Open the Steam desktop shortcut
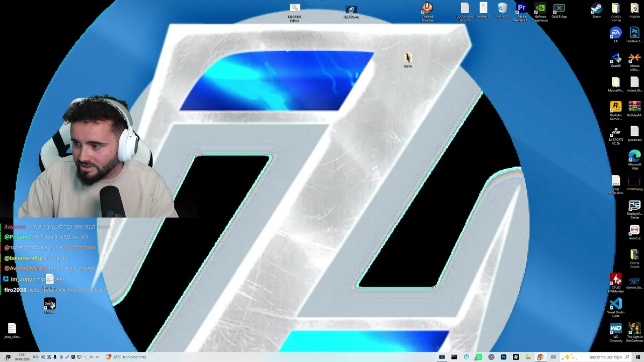Viewport: 644px width, 362px height. tap(597, 11)
